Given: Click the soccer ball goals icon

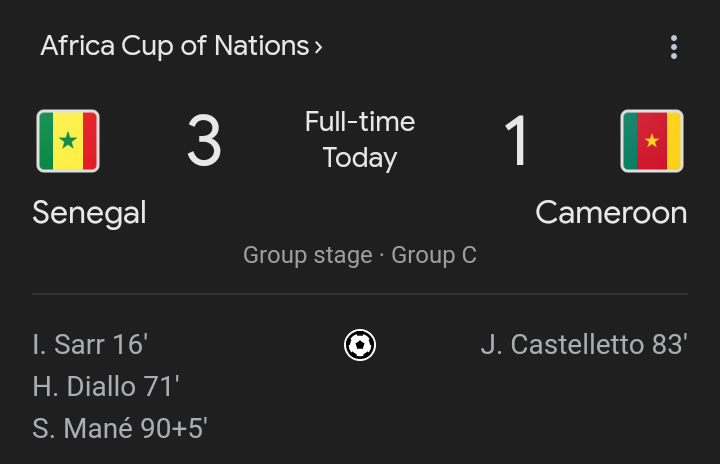Looking at the screenshot, I should (x=359, y=346).
